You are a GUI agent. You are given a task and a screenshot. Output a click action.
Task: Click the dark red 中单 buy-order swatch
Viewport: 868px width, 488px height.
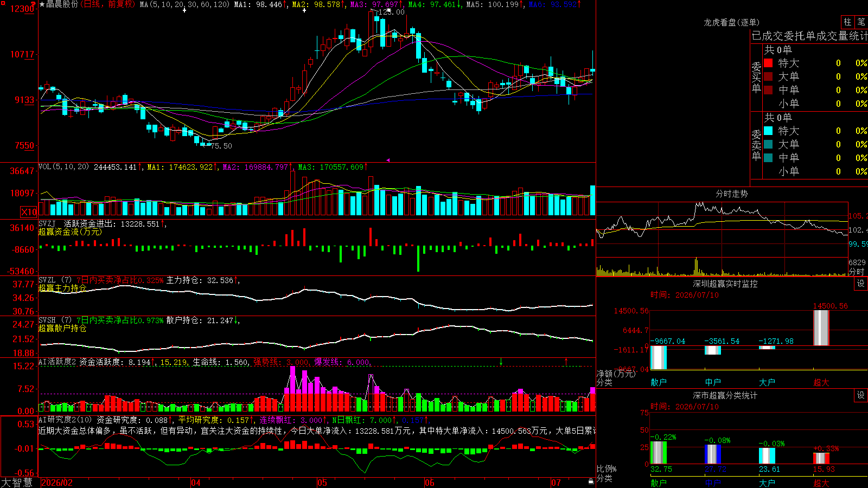click(768, 90)
